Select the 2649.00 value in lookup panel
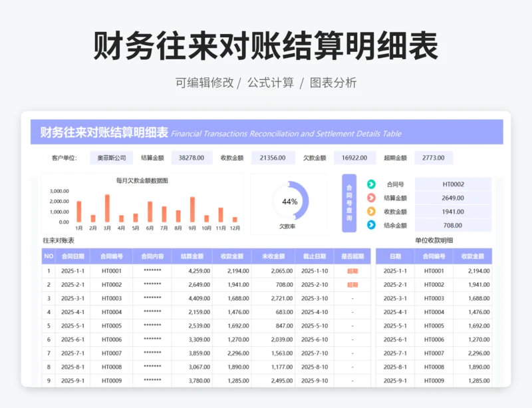Image resolution: width=532 pixels, height=408 pixels. pyautogui.click(x=454, y=198)
